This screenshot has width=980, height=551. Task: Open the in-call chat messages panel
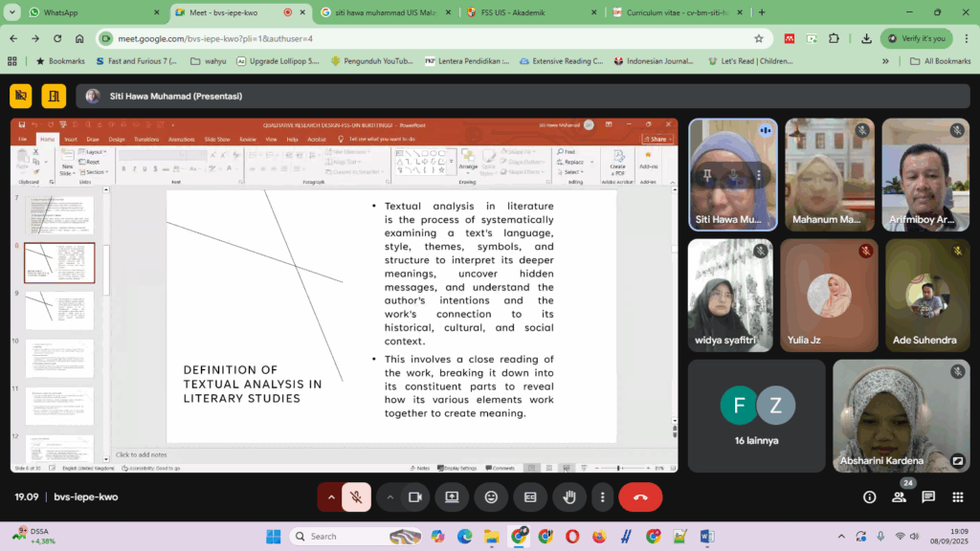click(x=928, y=497)
